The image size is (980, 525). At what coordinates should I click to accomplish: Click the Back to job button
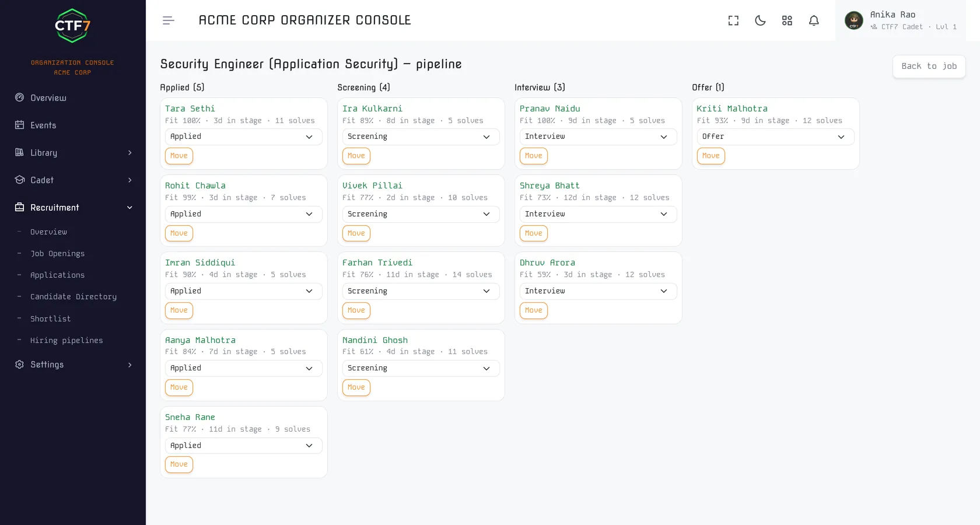pyautogui.click(x=929, y=66)
